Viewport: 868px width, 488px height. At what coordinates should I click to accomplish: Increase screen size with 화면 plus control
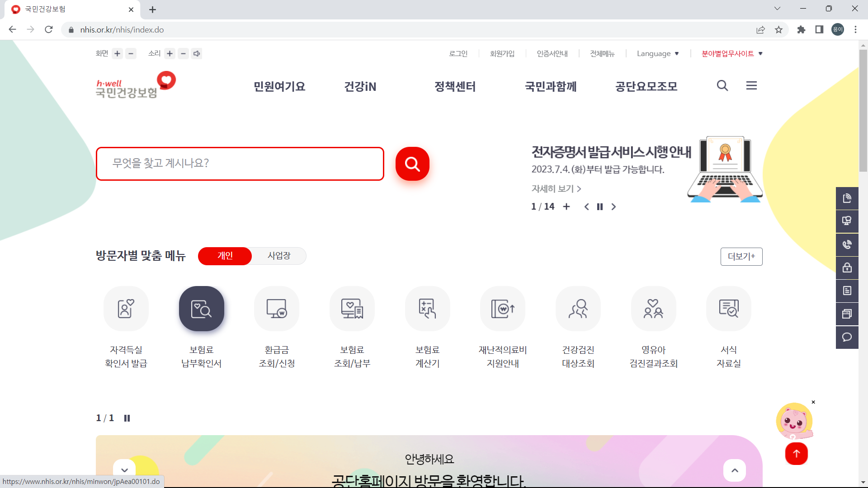pyautogui.click(x=117, y=53)
